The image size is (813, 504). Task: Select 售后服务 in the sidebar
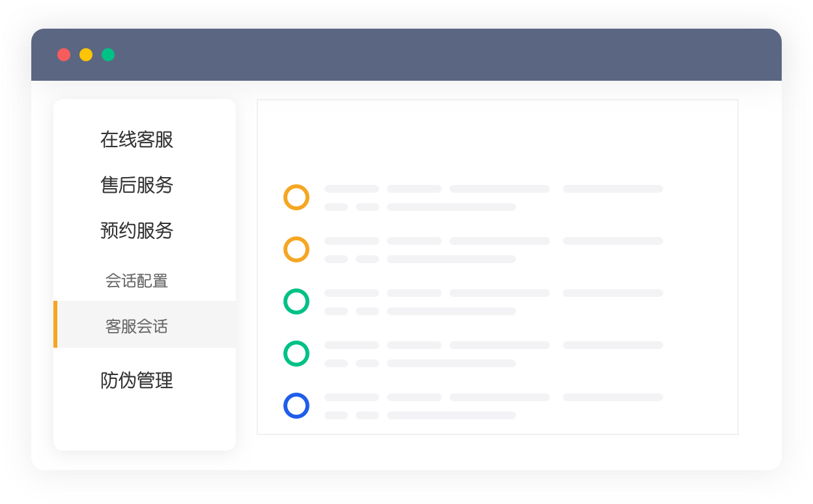tap(137, 185)
